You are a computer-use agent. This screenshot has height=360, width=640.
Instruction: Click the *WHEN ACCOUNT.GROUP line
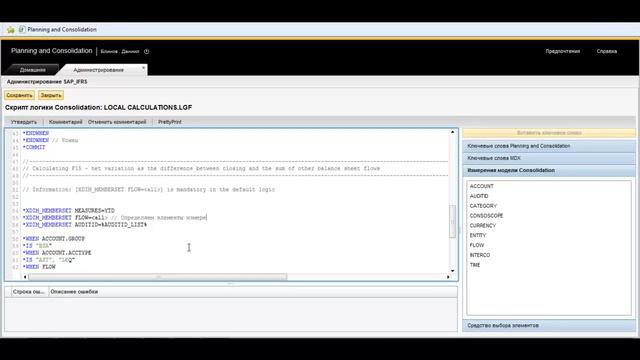click(x=53, y=239)
